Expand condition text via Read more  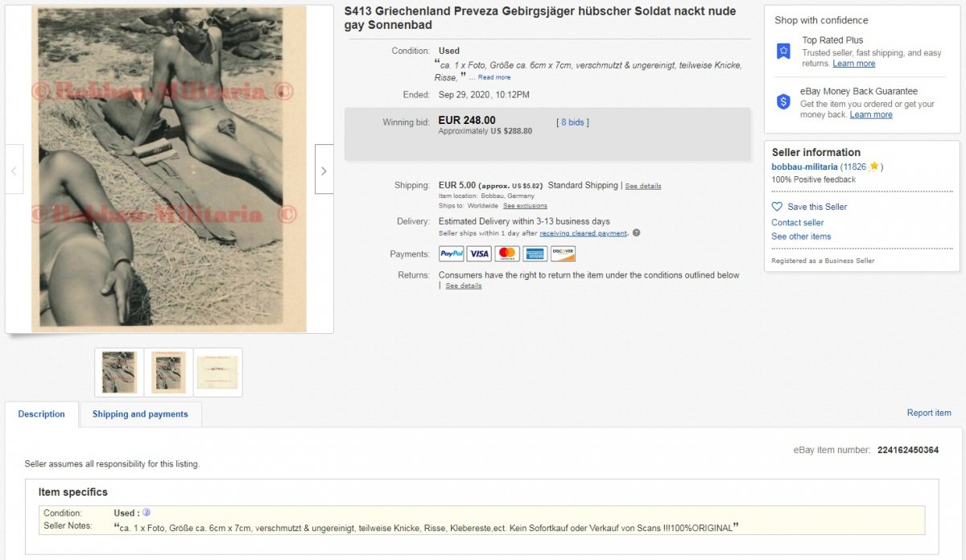[x=494, y=77]
